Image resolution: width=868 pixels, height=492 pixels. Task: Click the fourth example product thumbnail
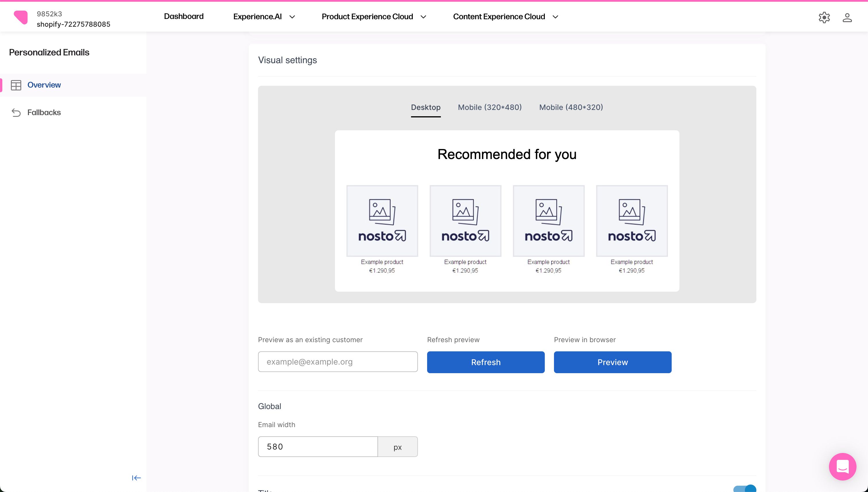(631, 221)
